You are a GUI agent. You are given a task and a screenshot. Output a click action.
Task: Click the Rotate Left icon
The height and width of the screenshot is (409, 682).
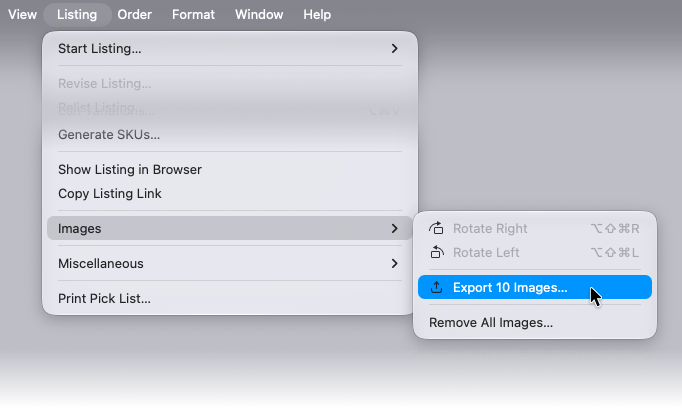[x=437, y=252]
